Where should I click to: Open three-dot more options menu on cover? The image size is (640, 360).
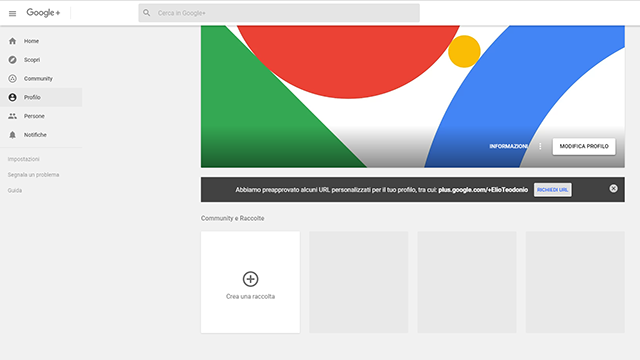click(540, 146)
